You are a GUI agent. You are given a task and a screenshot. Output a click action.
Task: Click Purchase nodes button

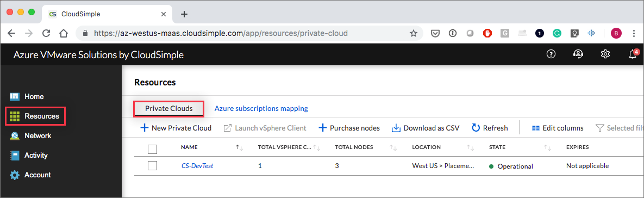349,128
